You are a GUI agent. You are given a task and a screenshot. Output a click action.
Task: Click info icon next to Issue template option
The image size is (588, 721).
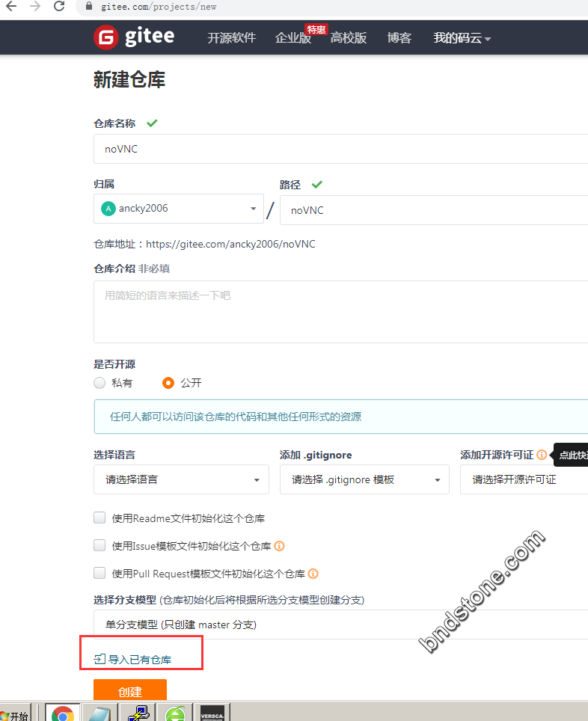[x=279, y=546]
